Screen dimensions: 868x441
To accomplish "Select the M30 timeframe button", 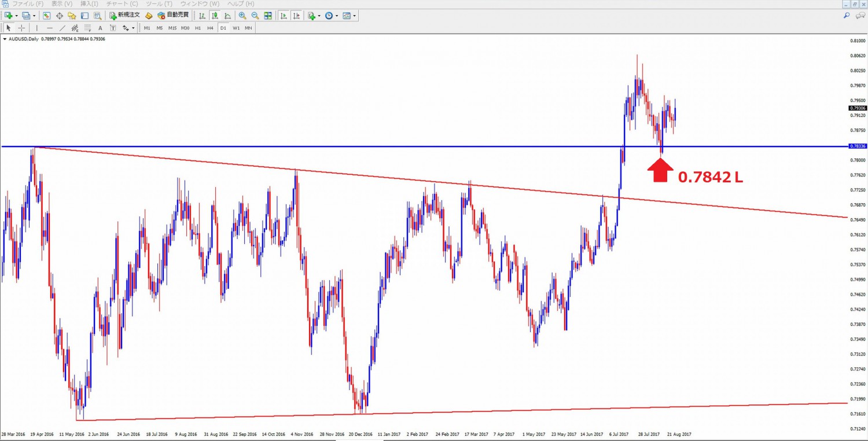I will click(185, 28).
